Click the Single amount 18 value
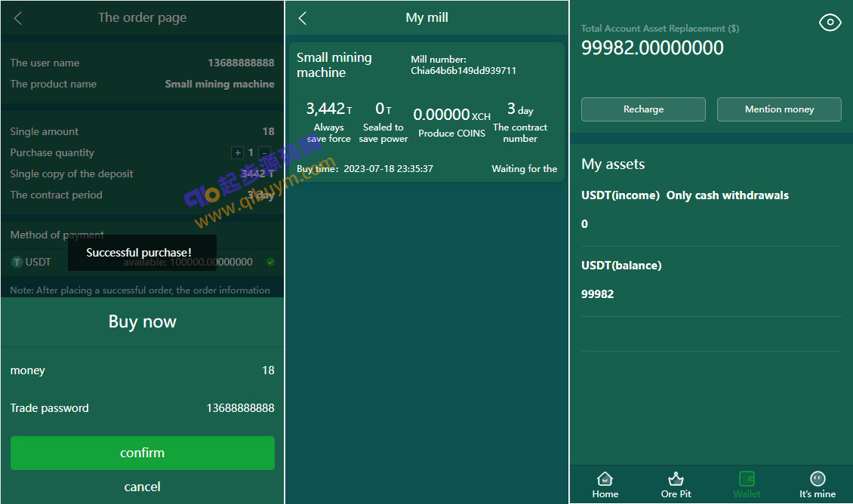The height and width of the screenshot is (504, 853). click(268, 131)
